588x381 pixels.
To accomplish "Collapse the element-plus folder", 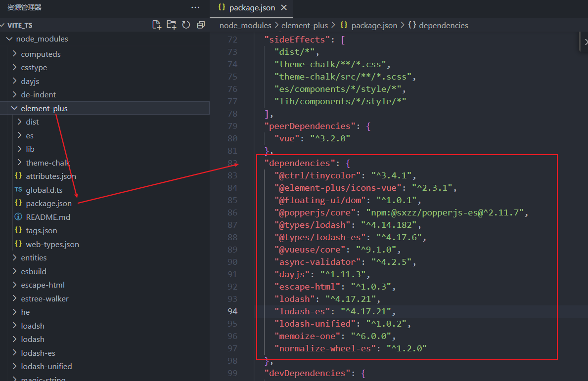I will 44,108.
